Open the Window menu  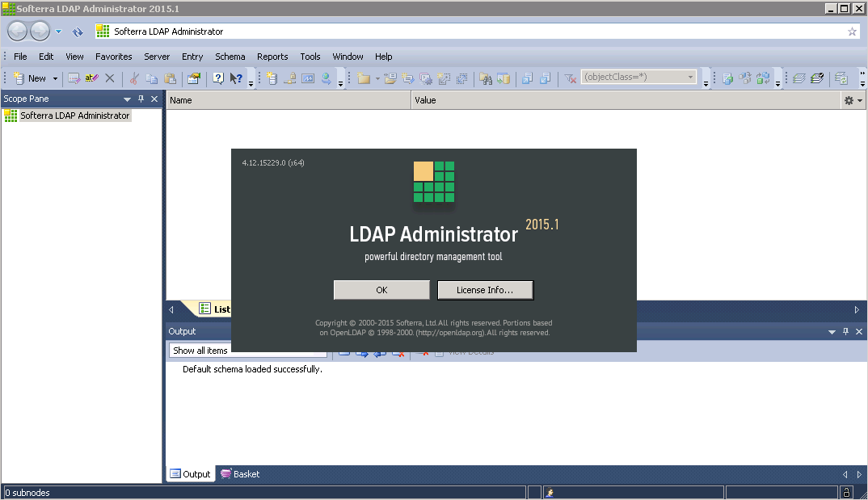[x=348, y=57]
